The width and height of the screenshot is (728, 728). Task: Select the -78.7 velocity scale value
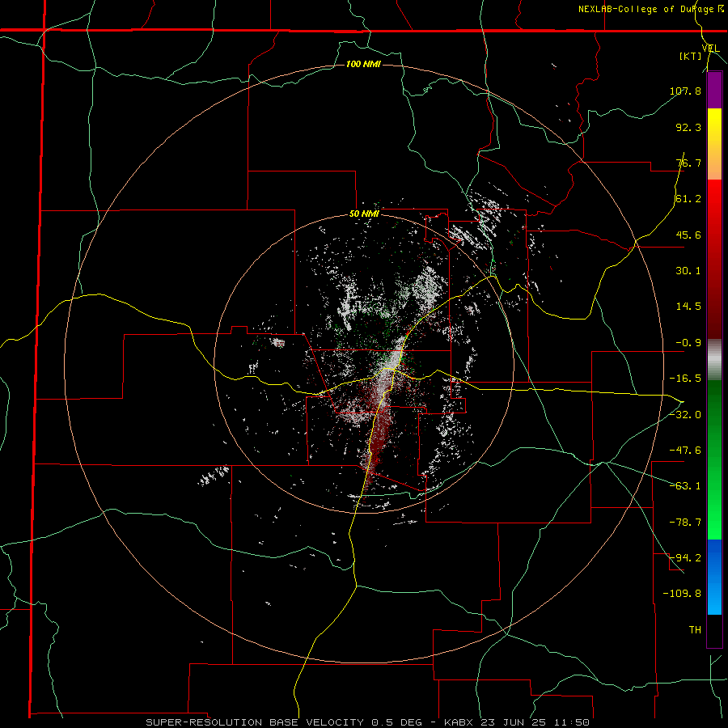(x=685, y=523)
